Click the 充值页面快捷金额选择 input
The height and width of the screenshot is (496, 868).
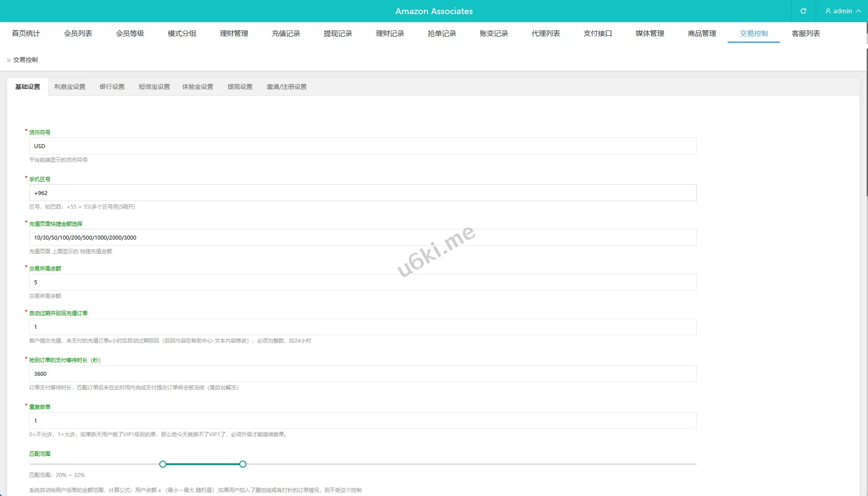tap(363, 238)
